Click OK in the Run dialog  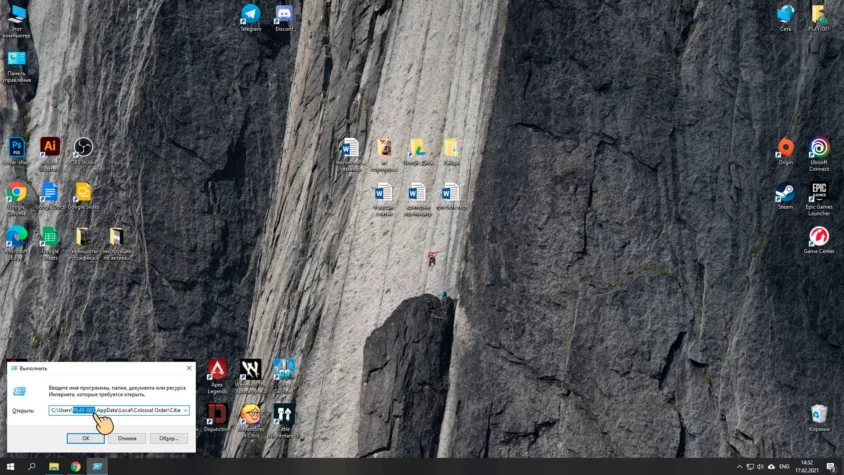point(86,438)
